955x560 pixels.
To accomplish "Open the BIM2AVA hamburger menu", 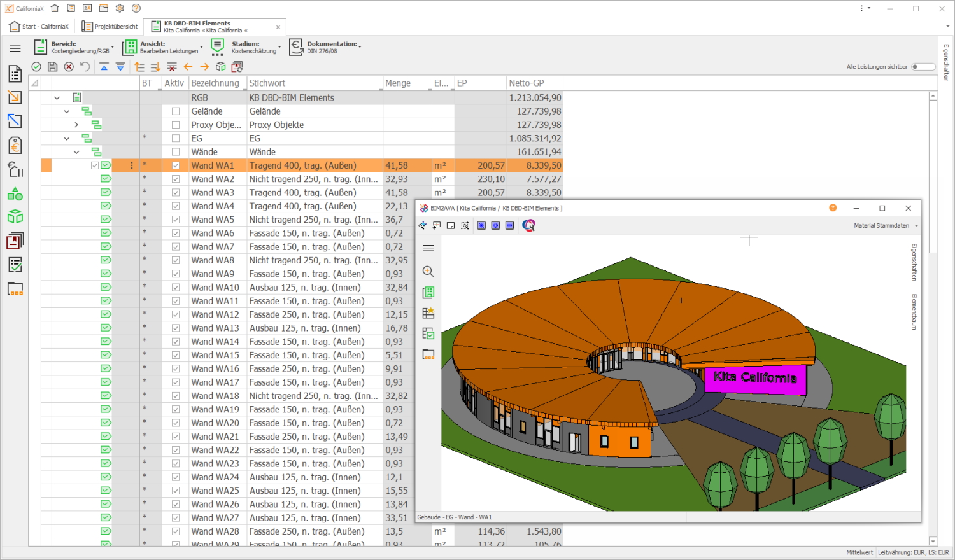I will point(428,248).
